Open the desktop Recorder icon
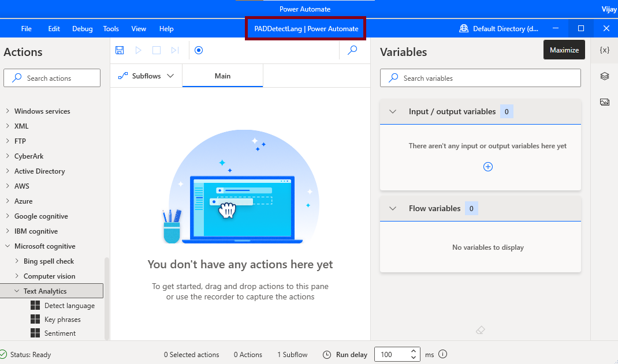This screenshot has width=618, height=364. click(x=199, y=50)
